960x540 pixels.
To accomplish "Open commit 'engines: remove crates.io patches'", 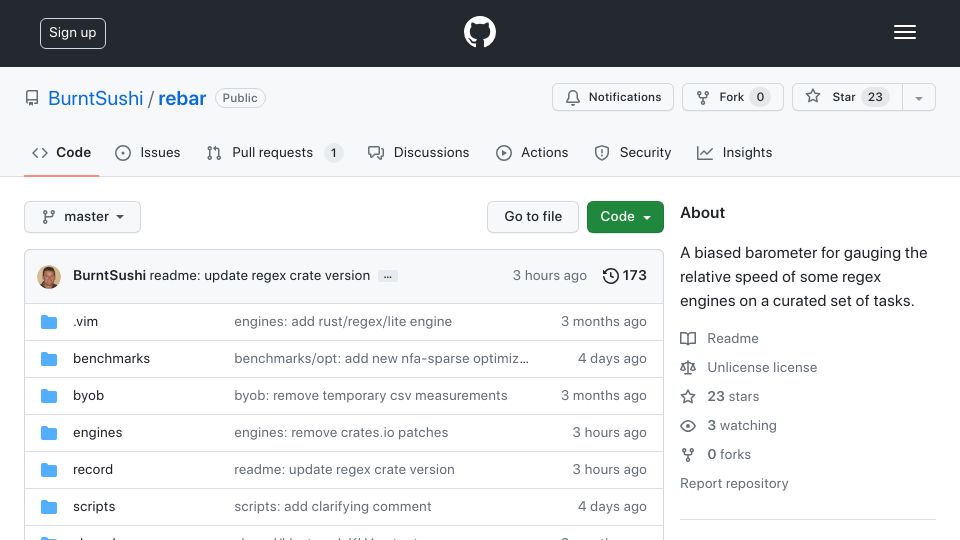I will (341, 432).
